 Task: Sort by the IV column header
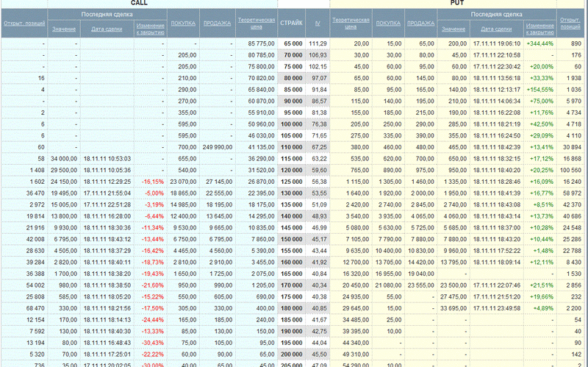click(318, 23)
